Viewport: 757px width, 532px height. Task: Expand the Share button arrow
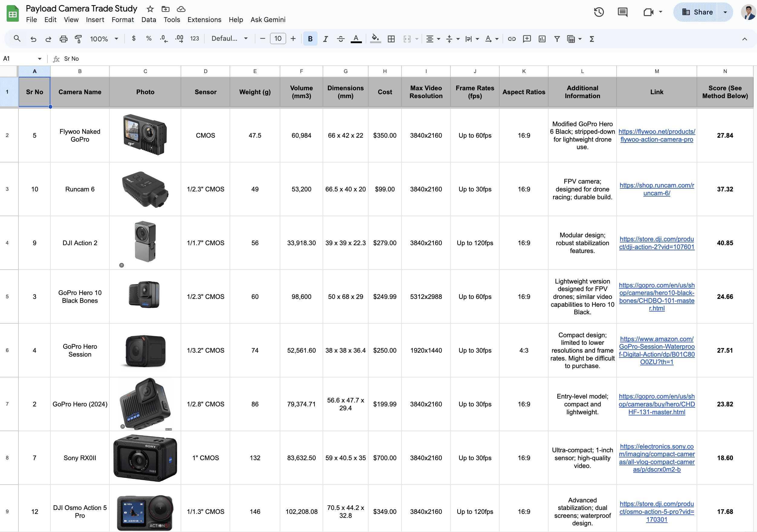point(725,12)
